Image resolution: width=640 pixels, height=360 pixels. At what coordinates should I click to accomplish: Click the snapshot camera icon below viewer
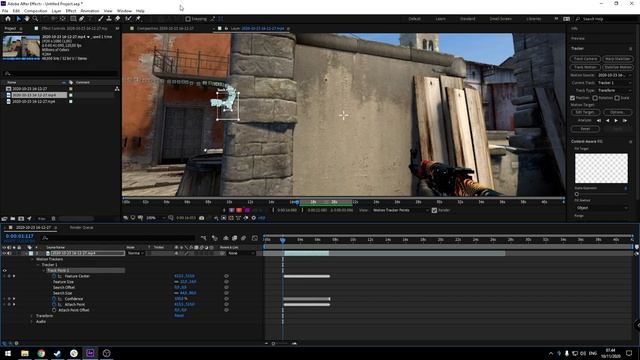click(202, 218)
